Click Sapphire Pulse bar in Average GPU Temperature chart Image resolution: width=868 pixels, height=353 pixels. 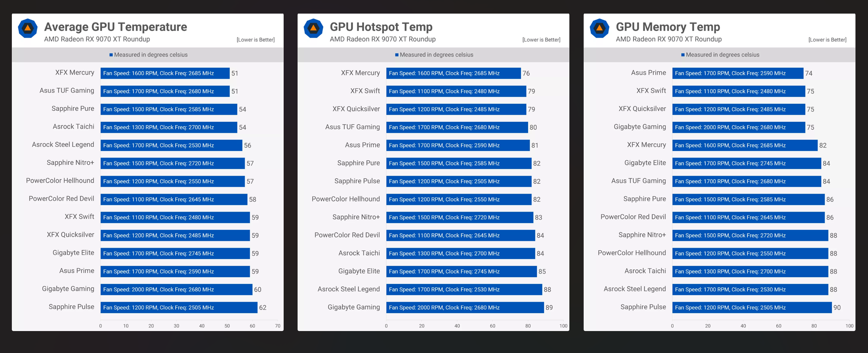tap(179, 307)
